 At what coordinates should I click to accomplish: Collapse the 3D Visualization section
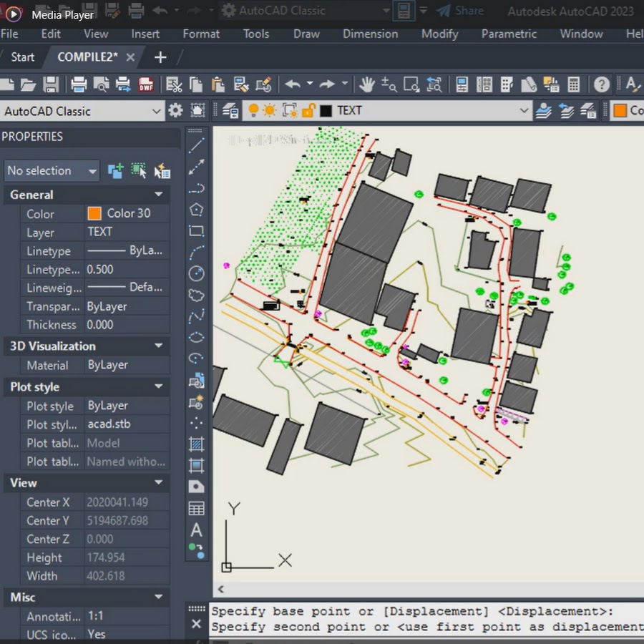(159, 346)
